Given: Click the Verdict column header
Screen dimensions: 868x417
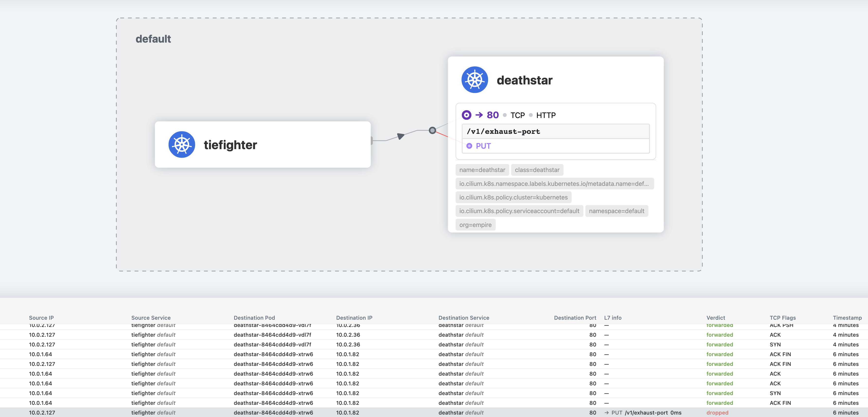Looking at the screenshot, I should [x=715, y=317].
